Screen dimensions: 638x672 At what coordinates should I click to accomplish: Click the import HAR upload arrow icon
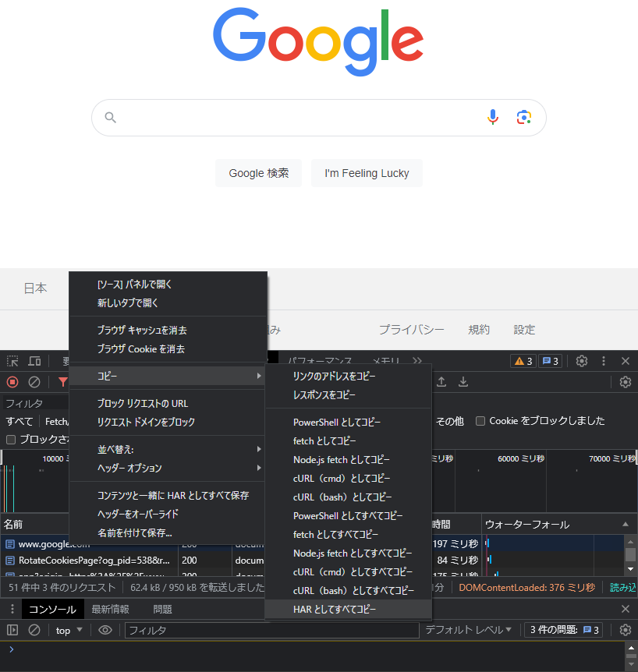coord(441,381)
